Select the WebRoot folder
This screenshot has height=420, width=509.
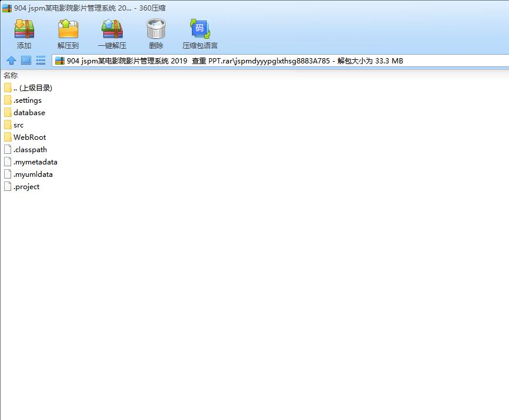25,137
